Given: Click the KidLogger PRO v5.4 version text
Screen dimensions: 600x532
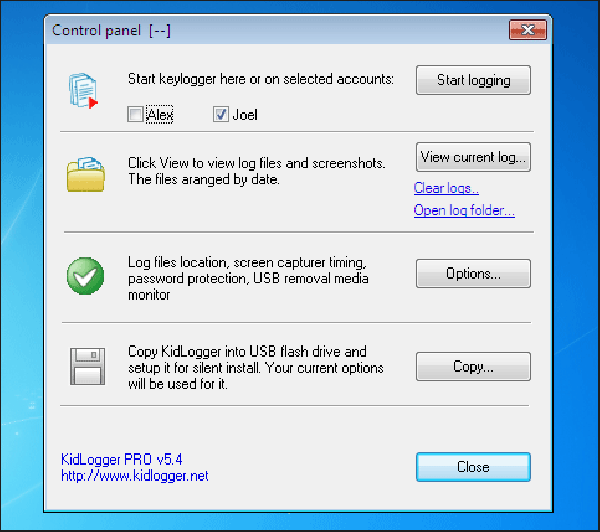Looking at the screenshot, I should point(122,459).
